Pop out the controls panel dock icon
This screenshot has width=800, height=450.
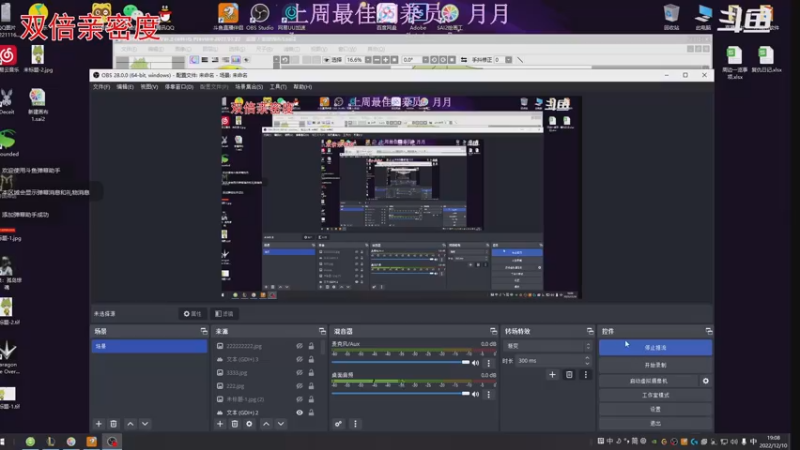(x=709, y=331)
